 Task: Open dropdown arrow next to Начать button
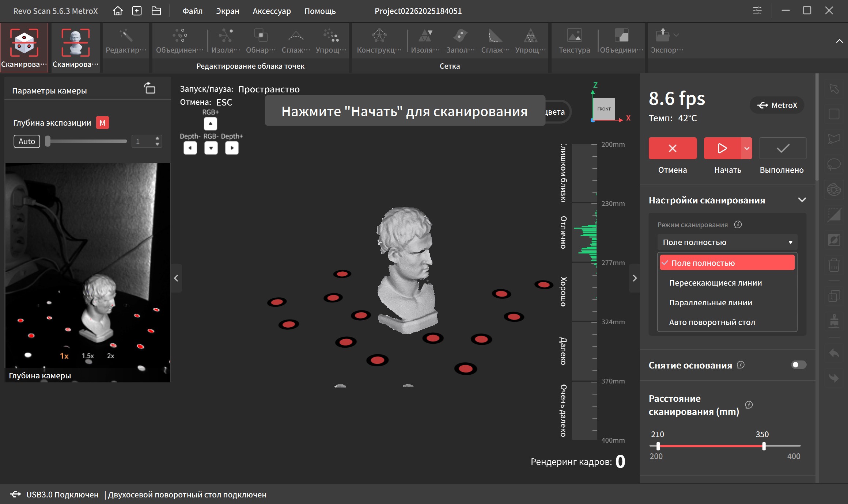click(x=747, y=148)
